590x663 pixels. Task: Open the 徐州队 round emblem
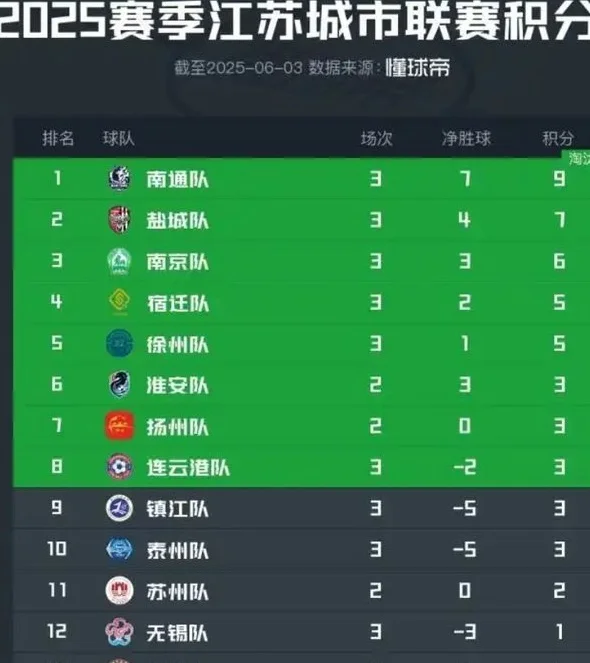(119, 343)
